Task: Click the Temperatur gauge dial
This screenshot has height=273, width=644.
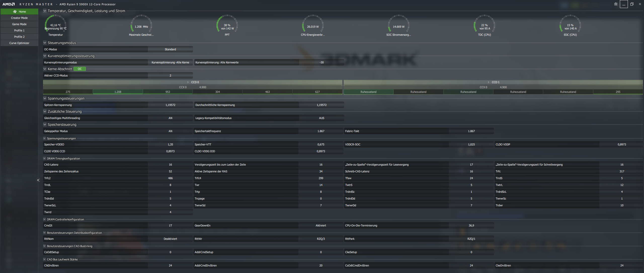Action: (56, 25)
